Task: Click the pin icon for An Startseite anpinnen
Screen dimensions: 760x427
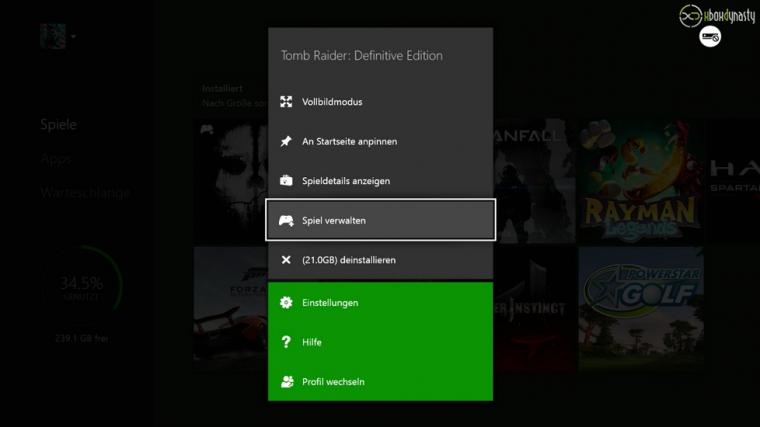Action: [286, 141]
